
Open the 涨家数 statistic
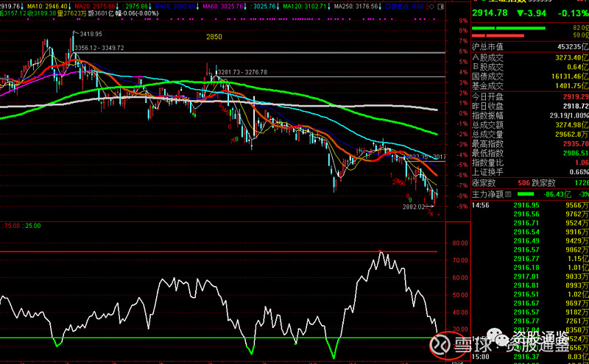point(489,182)
